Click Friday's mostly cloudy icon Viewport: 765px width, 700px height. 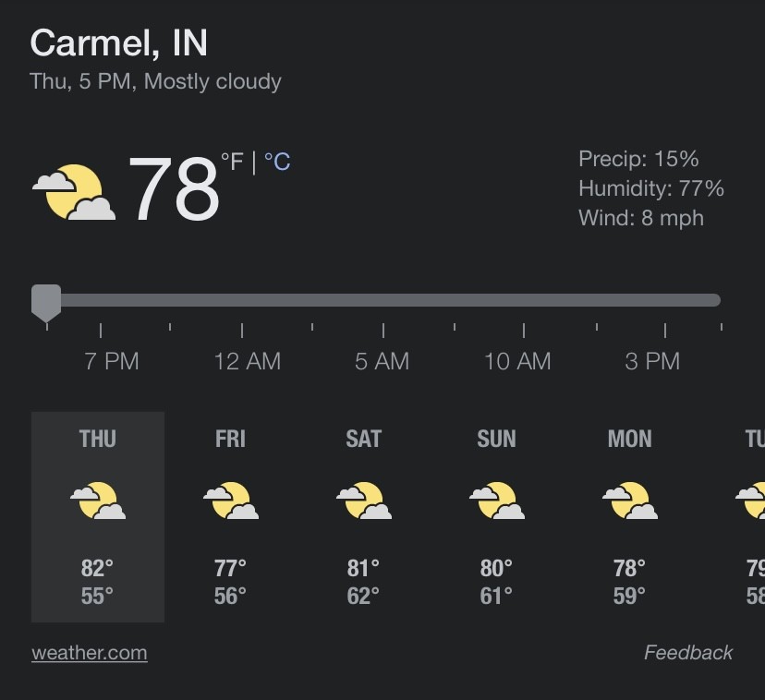tap(231, 501)
